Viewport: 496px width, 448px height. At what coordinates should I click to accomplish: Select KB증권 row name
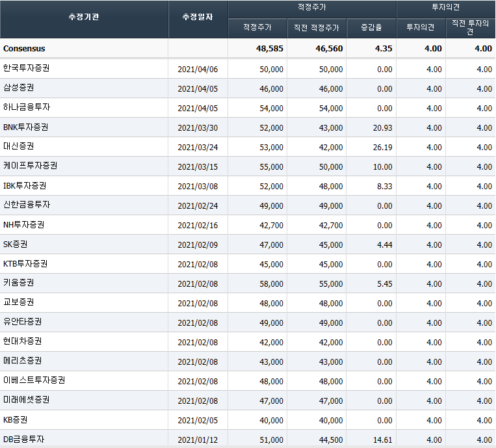[15, 420]
